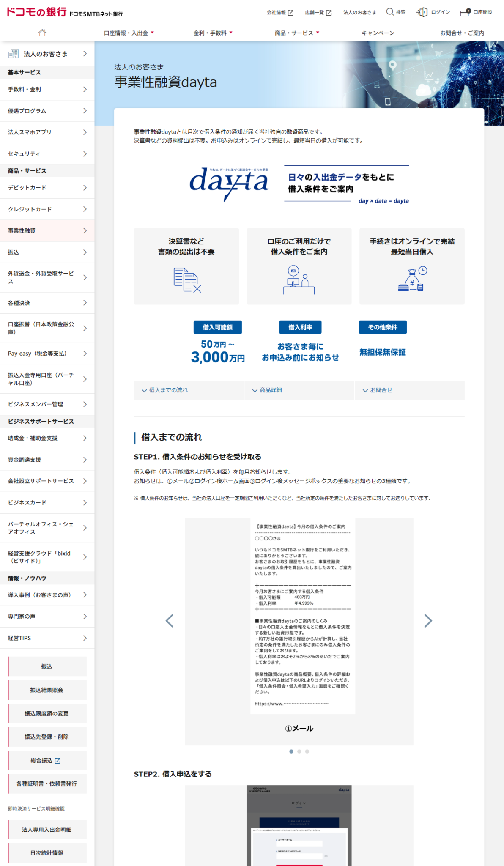The height and width of the screenshot is (866, 504).
Task: Click 振込先登録・削除 quick button
Action: coord(47,737)
